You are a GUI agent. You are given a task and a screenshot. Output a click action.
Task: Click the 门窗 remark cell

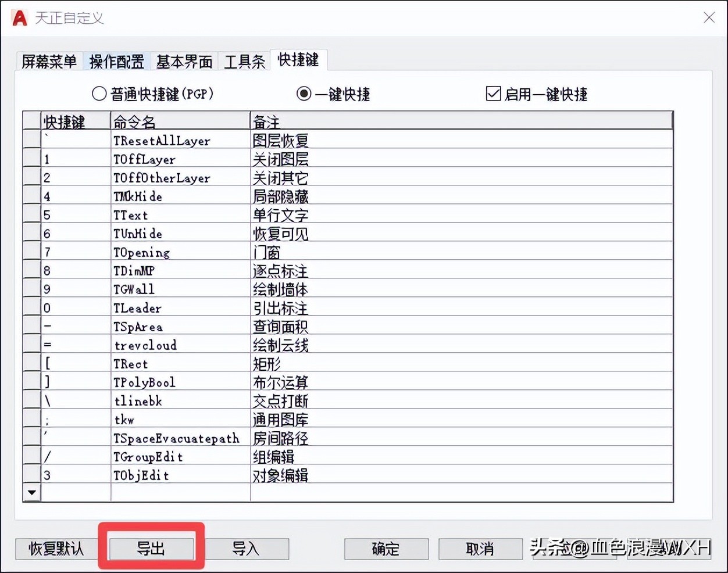click(462, 252)
